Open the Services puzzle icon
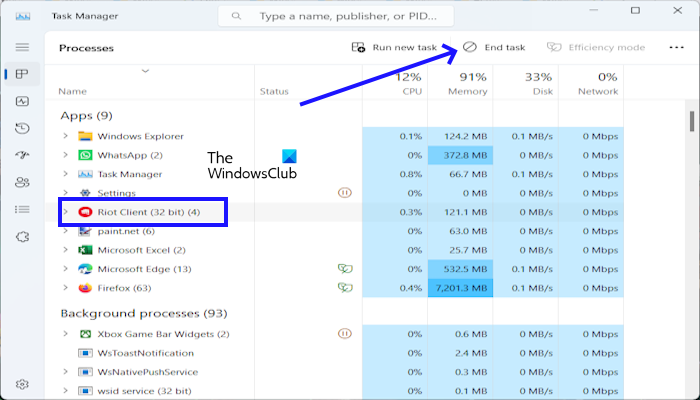Image resolution: width=700 pixels, height=400 pixels. (x=22, y=237)
